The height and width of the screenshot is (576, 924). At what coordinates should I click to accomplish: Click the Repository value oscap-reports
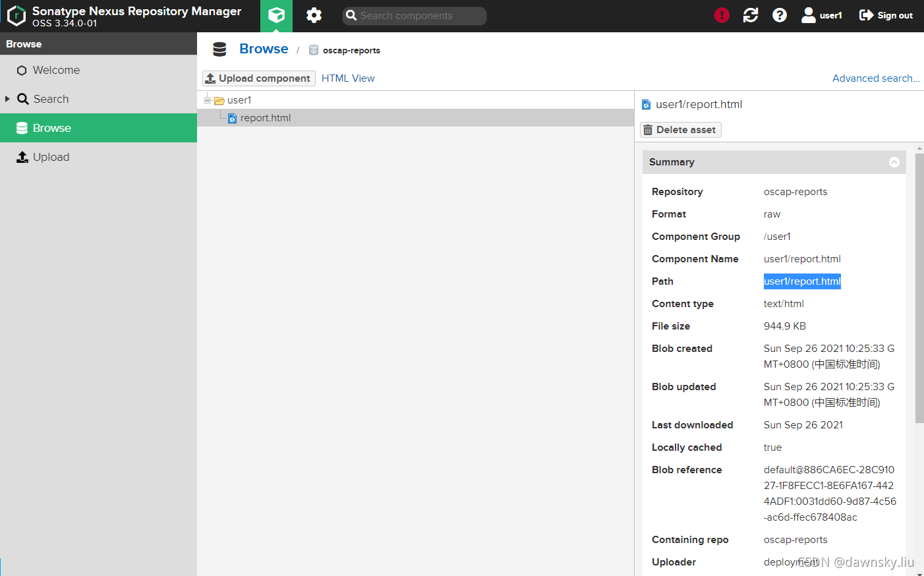tap(795, 192)
